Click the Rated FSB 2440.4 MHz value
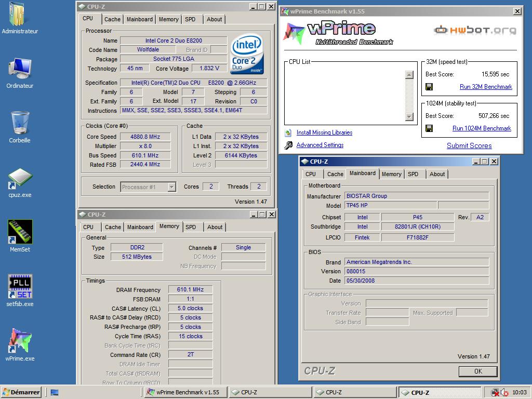 pyautogui.click(x=145, y=164)
